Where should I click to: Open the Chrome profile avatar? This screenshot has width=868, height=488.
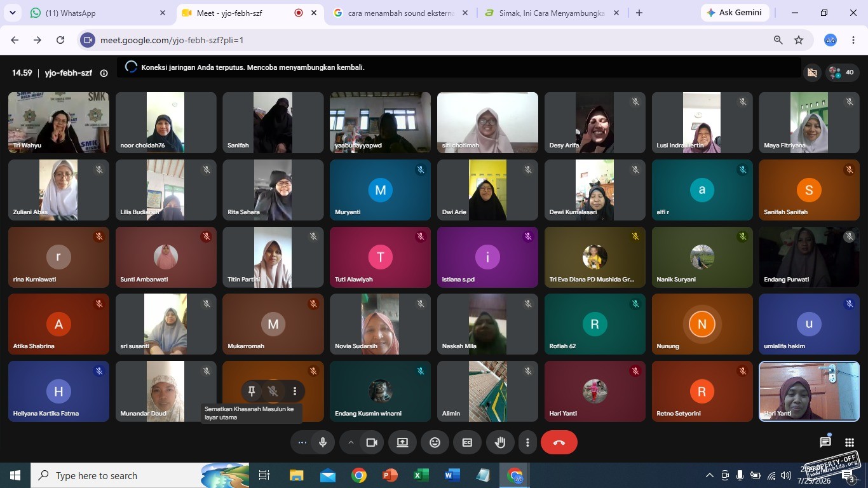point(831,40)
